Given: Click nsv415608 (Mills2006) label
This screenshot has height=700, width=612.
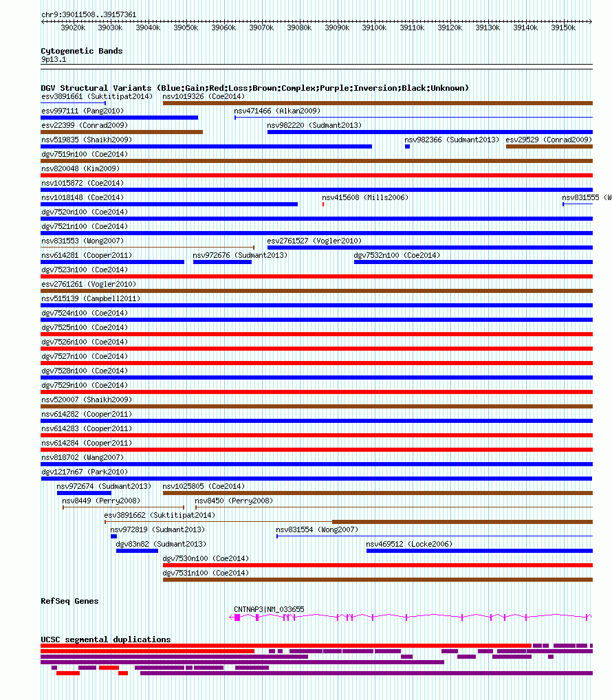Looking at the screenshot, I should pyautogui.click(x=365, y=197).
